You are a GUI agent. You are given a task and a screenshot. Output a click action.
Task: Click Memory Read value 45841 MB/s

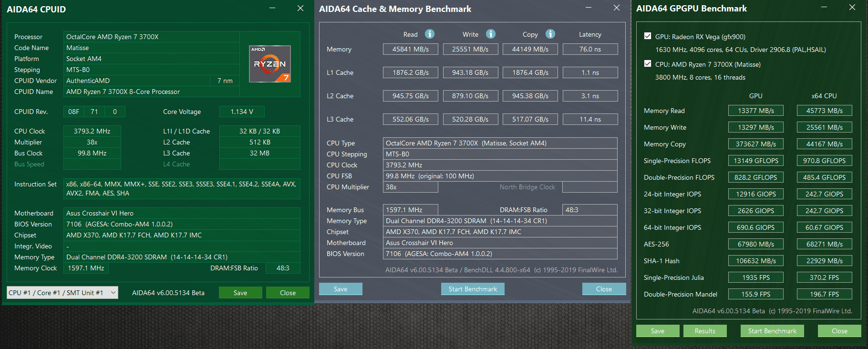411,49
